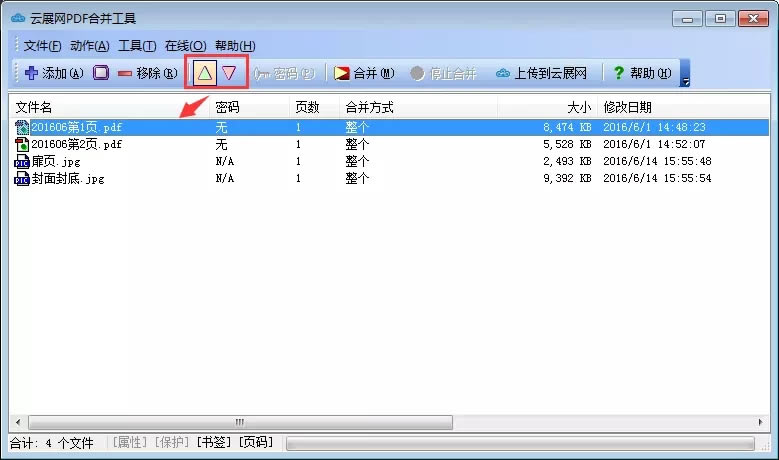Click [页码] in status bar

coord(256,442)
